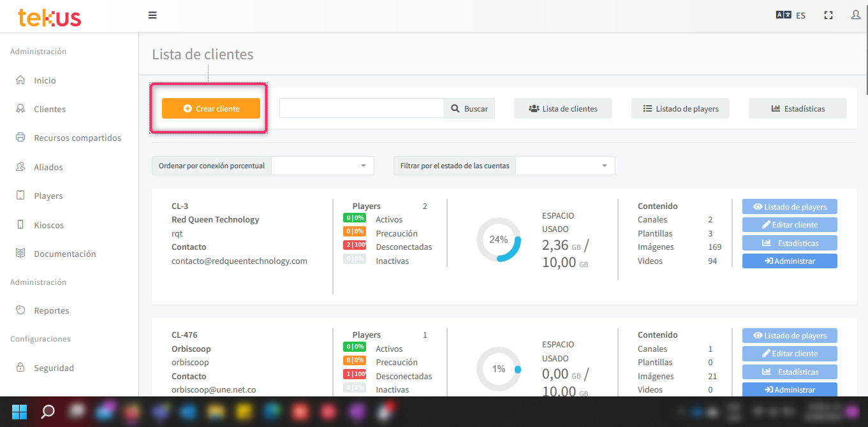Click the hamburger menu icon
This screenshot has width=868, height=427.
click(x=152, y=15)
